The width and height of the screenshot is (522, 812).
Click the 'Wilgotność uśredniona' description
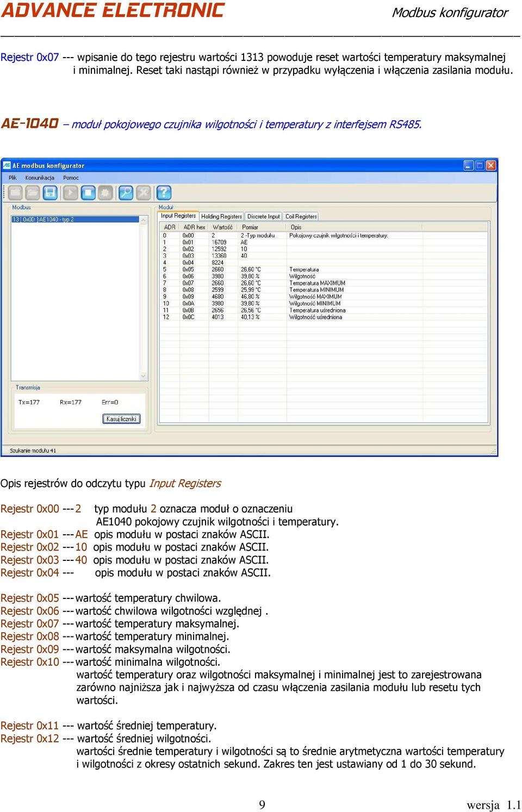(x=316, y=317)
